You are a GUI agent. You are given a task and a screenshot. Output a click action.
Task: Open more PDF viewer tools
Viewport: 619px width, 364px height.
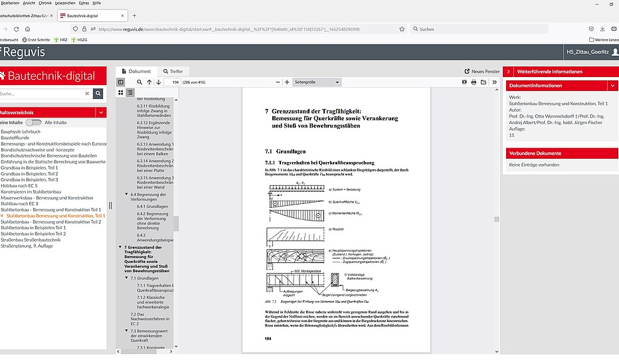tap(494, 82)
